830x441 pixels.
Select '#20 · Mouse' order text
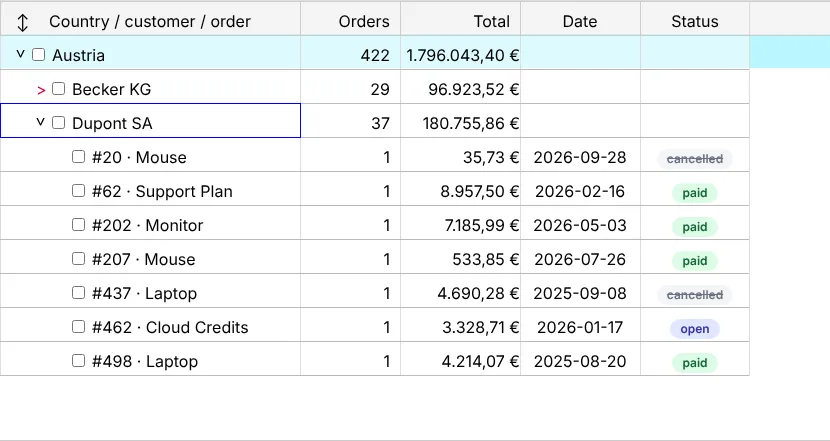[x=139, y=157]
